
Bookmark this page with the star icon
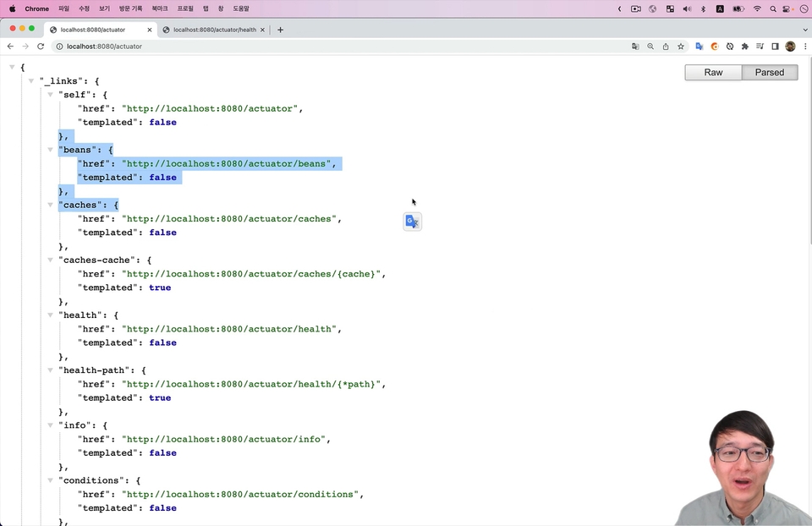coord(680,46)
